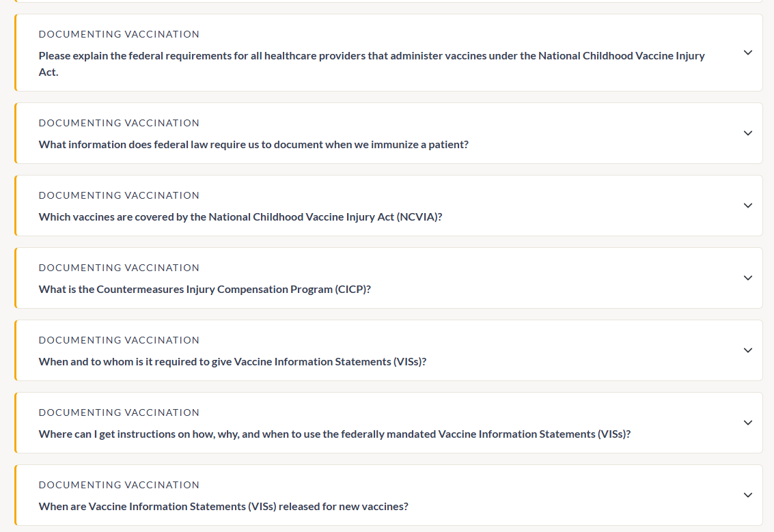Select 'Which vaccines are covered by the NCVIA' question

240,217
